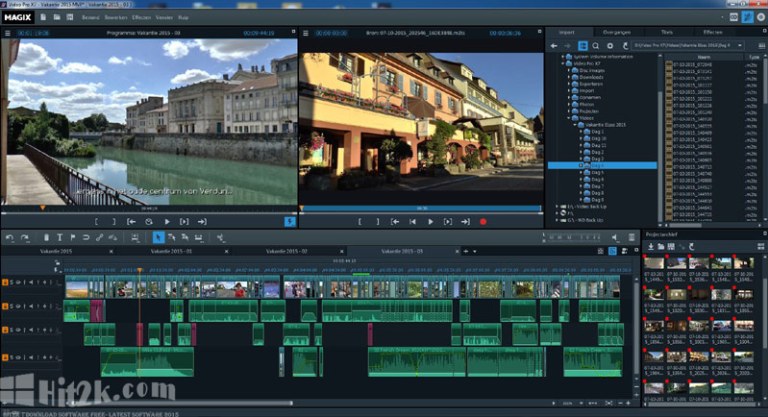
Task: Switch to the Titels tab
Action: (668, 33)
